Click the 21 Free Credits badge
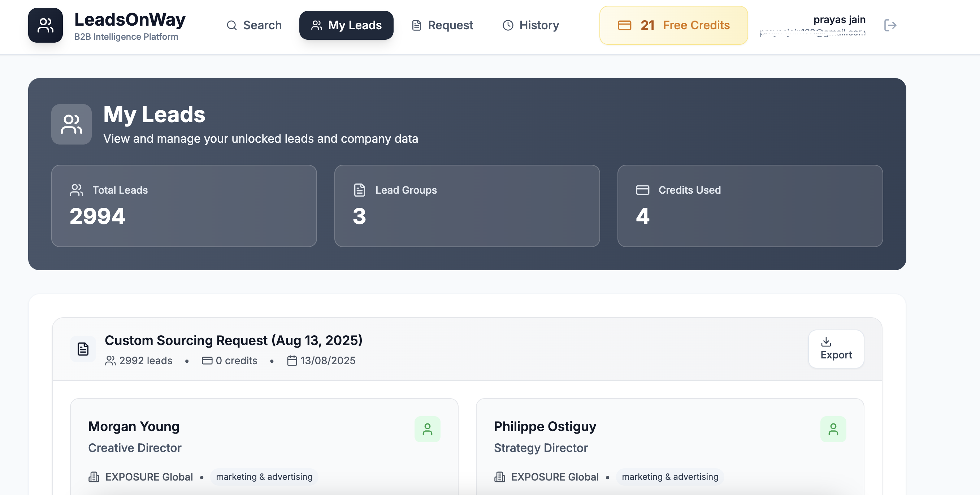Screen dimensions: 980x495 coord(673,25)
